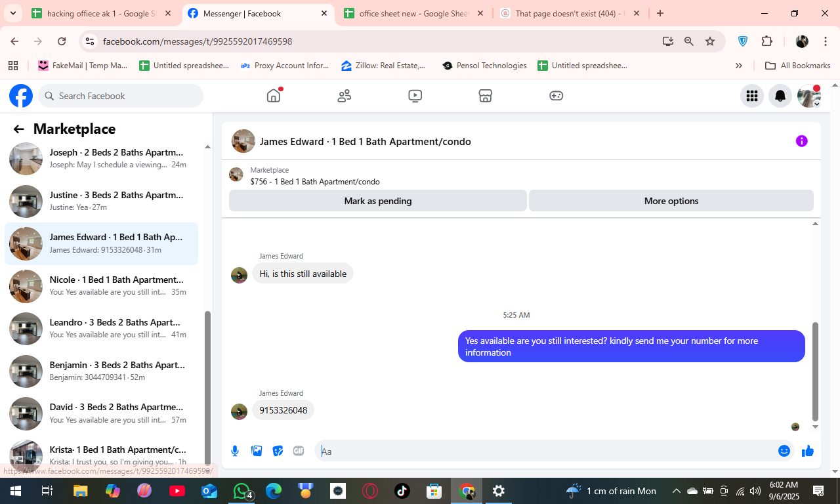Click the address bar URL
Image resolution: width=840 pixels, height=504 pixels.
[198, 41]
